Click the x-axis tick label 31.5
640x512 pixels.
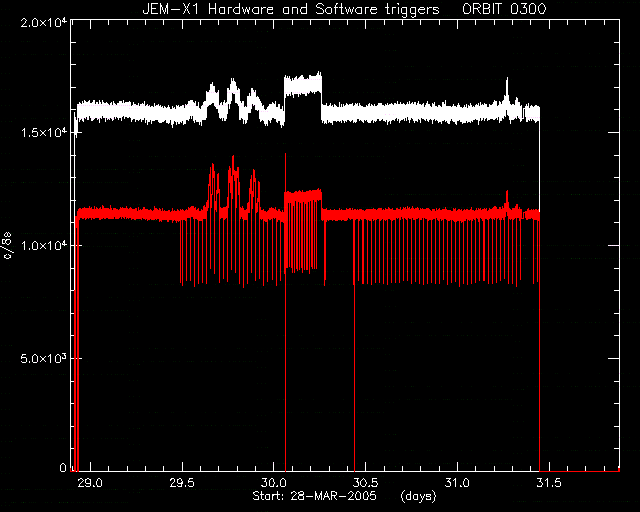point(549,483)
